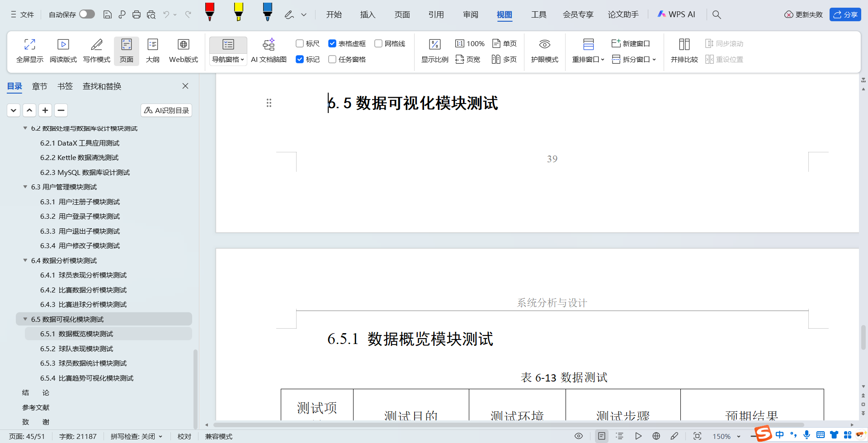Toggle the auto-save switch
This screenshot has height=443, width=868.
87,14
